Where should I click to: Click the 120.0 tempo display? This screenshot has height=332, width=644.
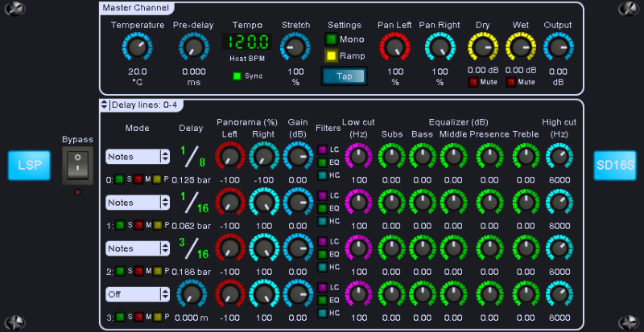point(247,43)
